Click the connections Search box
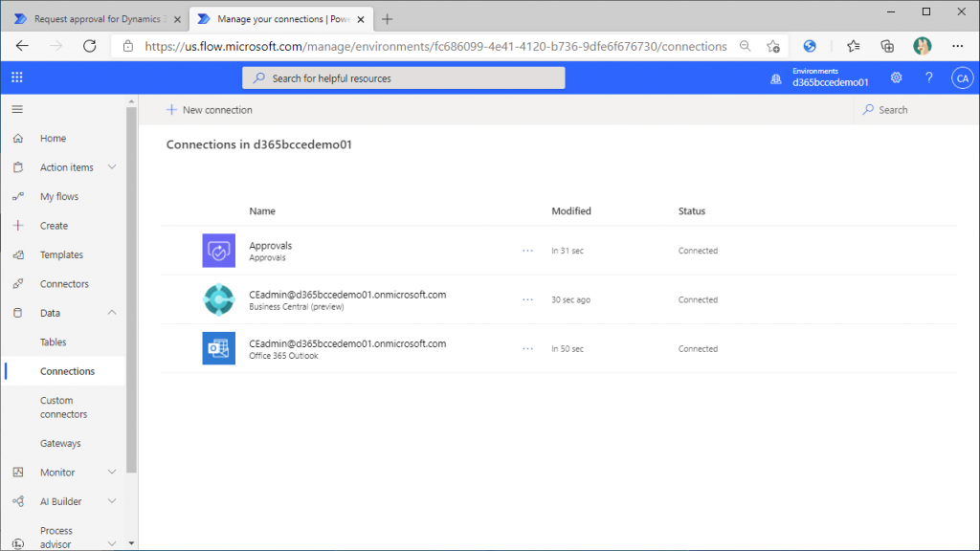Image resolution: width=980 pixels, height=551 pixels. pyautogui.click(x=915, y=110)
